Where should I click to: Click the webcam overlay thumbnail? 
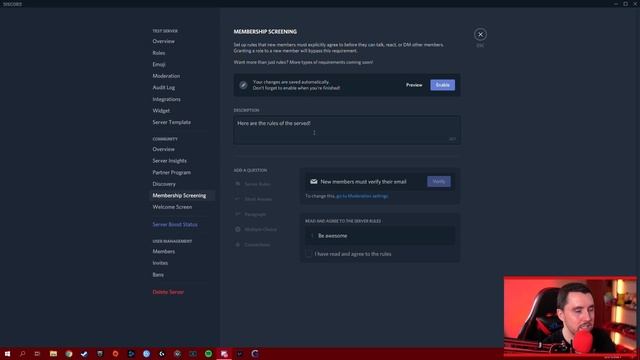point(570,316)
